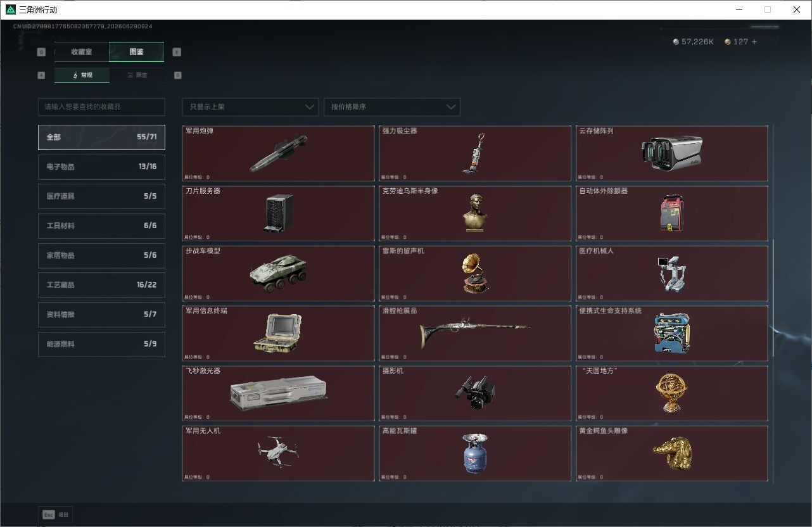Filter by 家居物品 category
The height and width of the screenshot is (527, 812).
pos(101,255)
